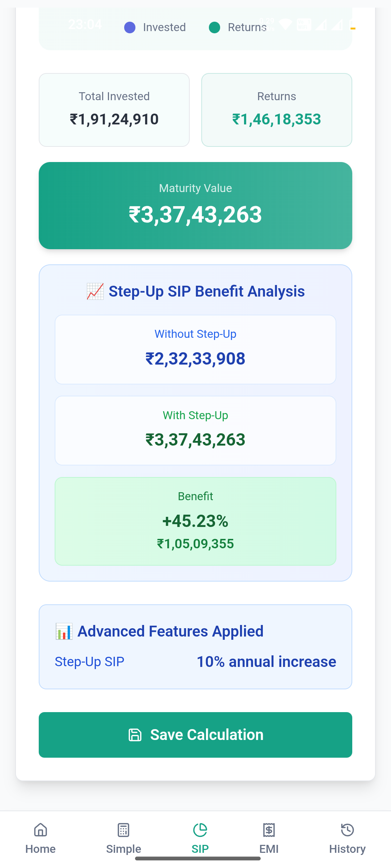Tap the Returns amount card

[x=277, y=110]
